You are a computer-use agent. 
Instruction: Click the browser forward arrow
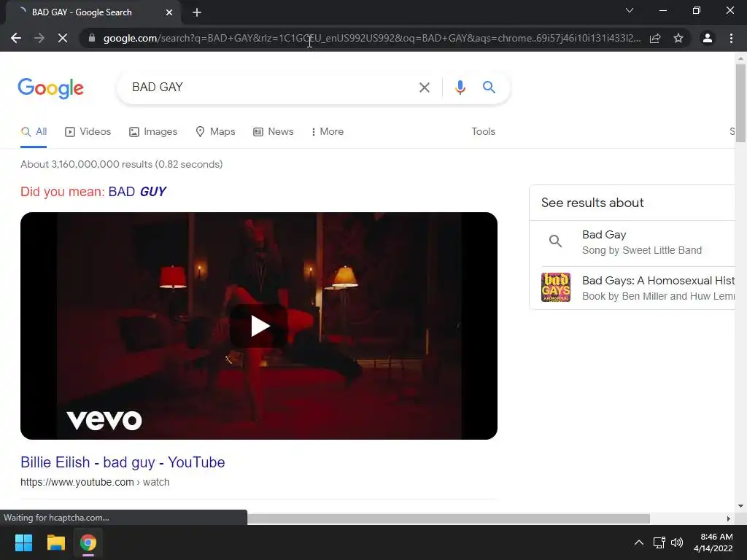click(x=39, y=38)
